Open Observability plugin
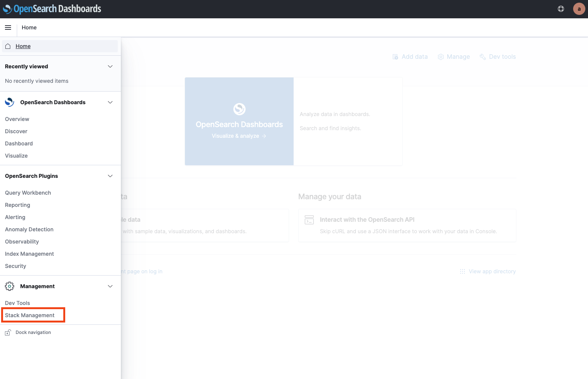Image resolution: width=588 pixels, height=379 pixels. pos(22,242)
